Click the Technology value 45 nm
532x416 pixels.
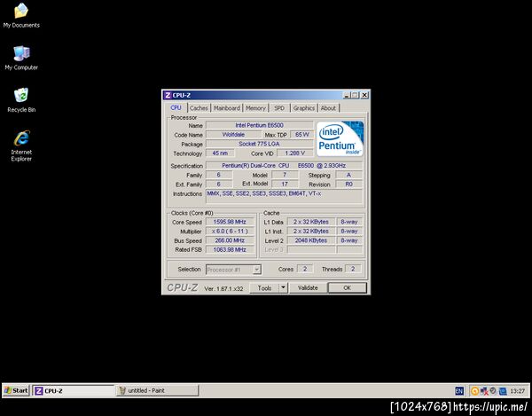(220, 153)
